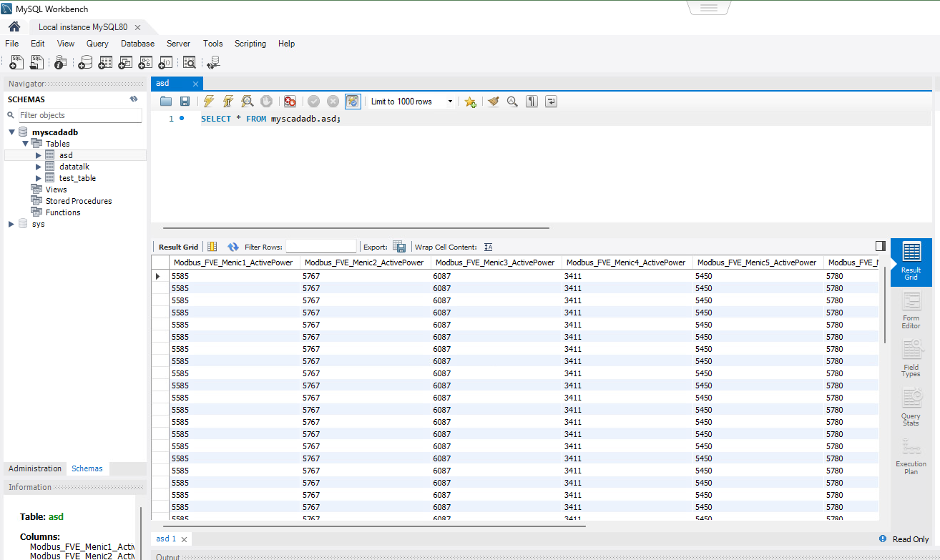Expand the test_table table
940x560 pixels.
(39, 178)
